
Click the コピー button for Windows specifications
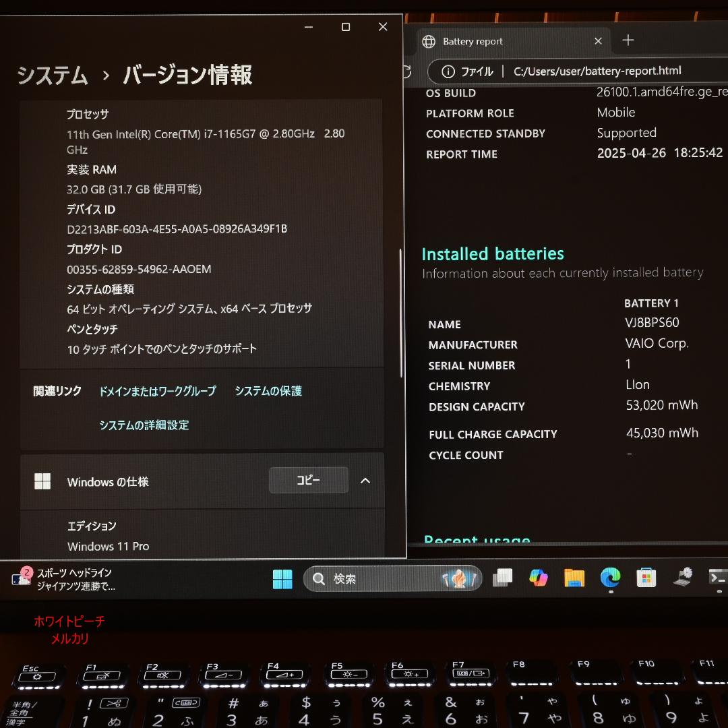click(x=308, y=480)
